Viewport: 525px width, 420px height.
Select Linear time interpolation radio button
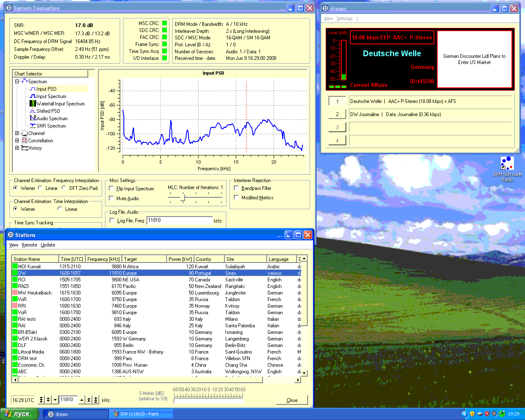[x=60, y=209]
